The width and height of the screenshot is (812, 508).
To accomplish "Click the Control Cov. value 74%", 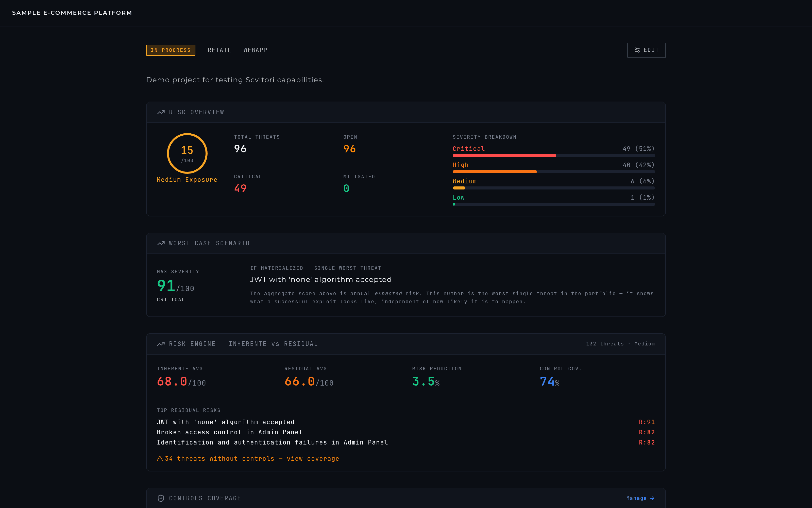I will click(x=550, y=382).
